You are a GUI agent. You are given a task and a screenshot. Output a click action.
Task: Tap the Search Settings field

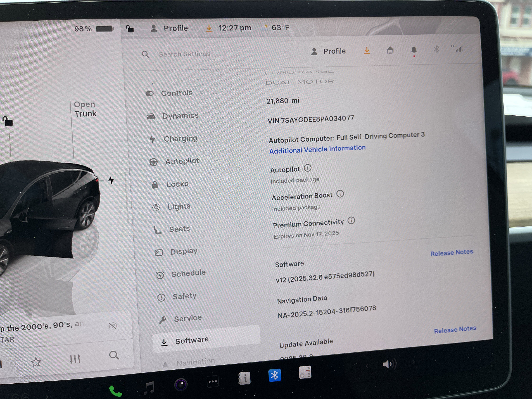click(x=184, y=54)
